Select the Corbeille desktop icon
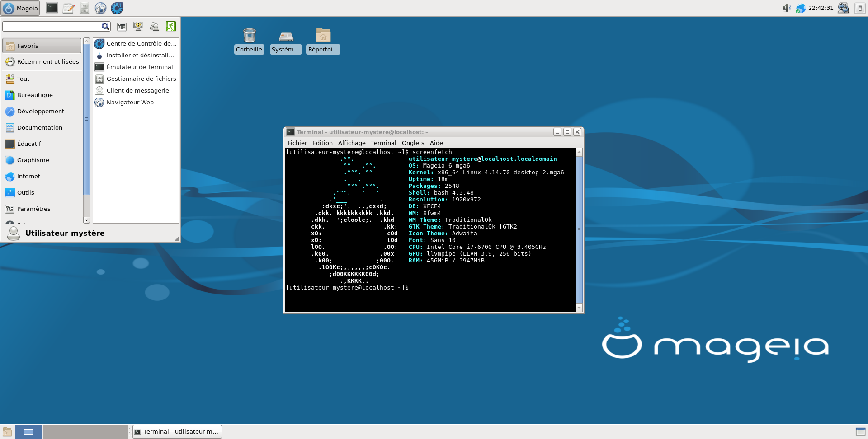This screenshot has height=439, width=868. tap(249, 41)
